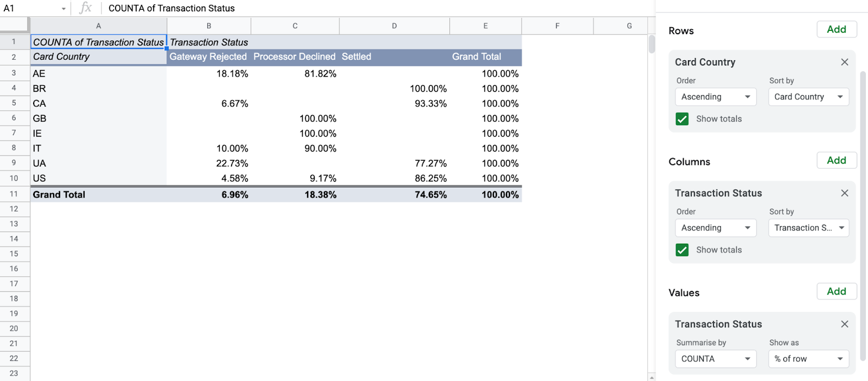The width and height of the screenshot is (868, 381).
Task: Click the UA country cell
Action: coord(98,163)
